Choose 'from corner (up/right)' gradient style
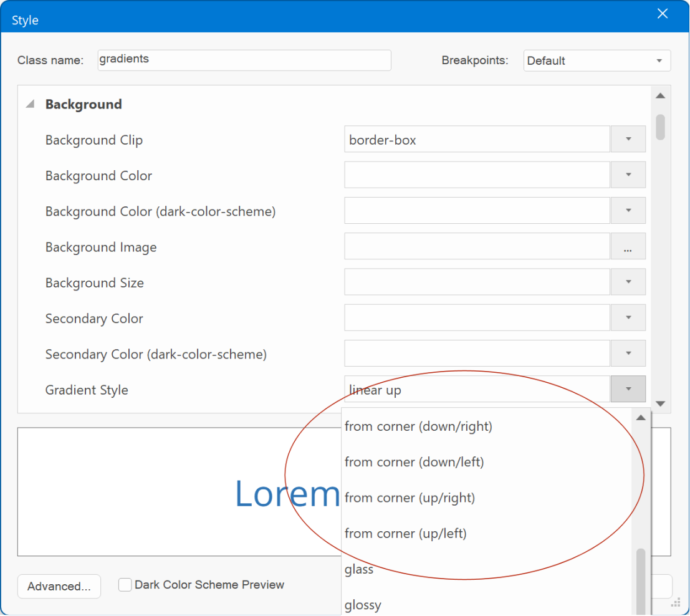The height and width of the screenshot is (616, 690). pos(410,498)
